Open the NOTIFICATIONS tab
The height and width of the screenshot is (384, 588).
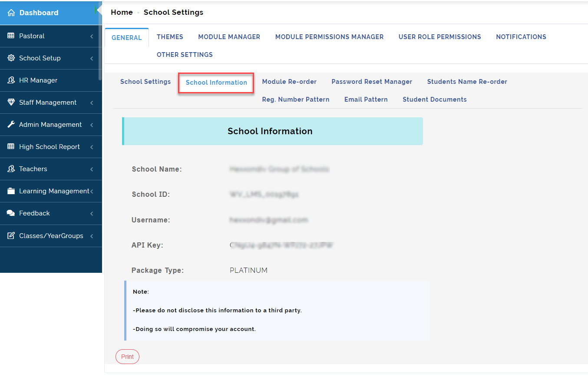[x=521, y=37]
